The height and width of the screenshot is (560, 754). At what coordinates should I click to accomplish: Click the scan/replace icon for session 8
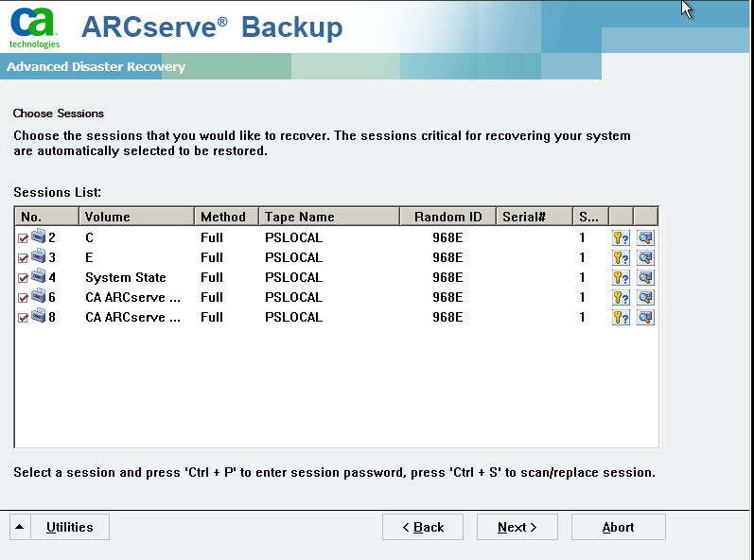pos(645,317)
